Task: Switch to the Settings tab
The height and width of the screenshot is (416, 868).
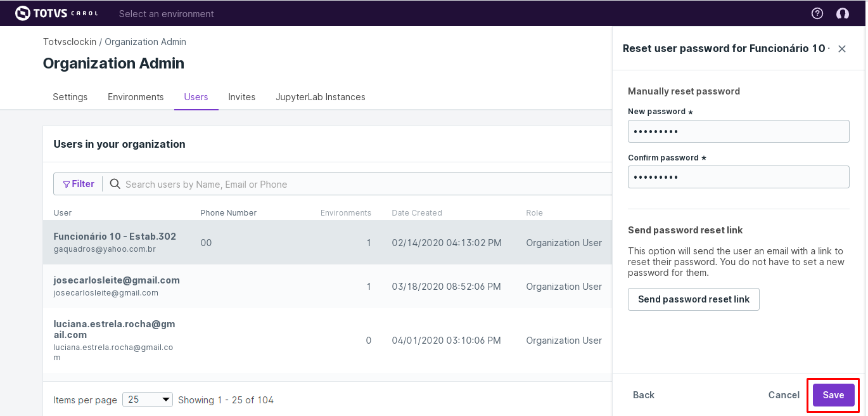Action: tap(70, 97)
